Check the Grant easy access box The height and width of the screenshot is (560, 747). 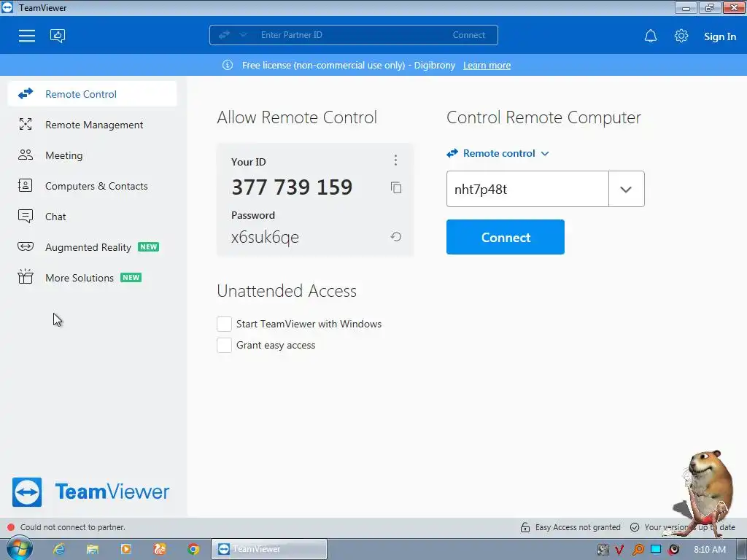224,345
